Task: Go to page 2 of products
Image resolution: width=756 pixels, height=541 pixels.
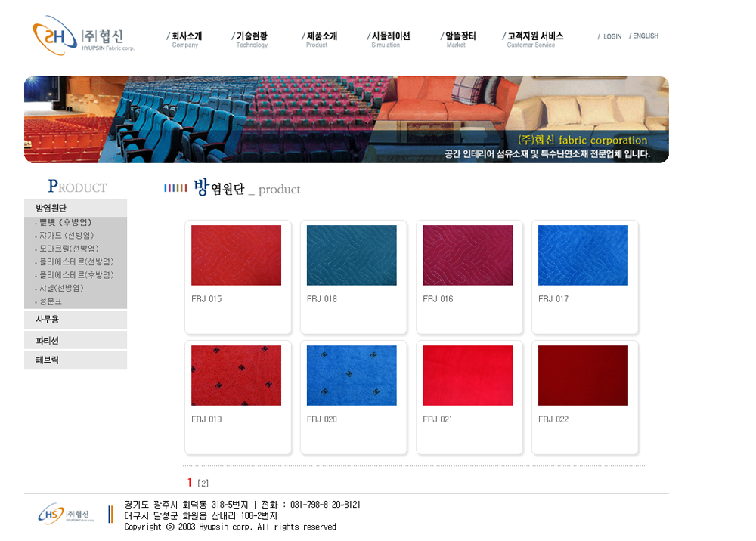Action: tap(203, 484)
